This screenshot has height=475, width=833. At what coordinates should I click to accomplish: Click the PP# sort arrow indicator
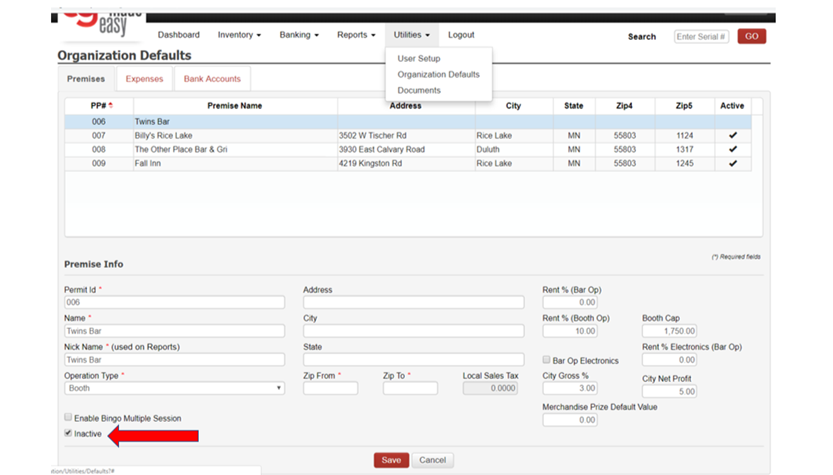(110, 106)
